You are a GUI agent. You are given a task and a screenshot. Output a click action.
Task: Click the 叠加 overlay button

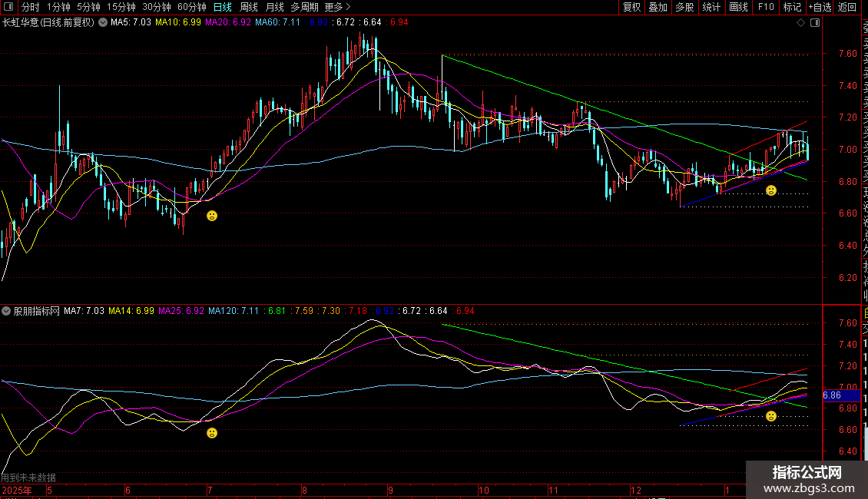pyautogui.click(x=658, y=7)
